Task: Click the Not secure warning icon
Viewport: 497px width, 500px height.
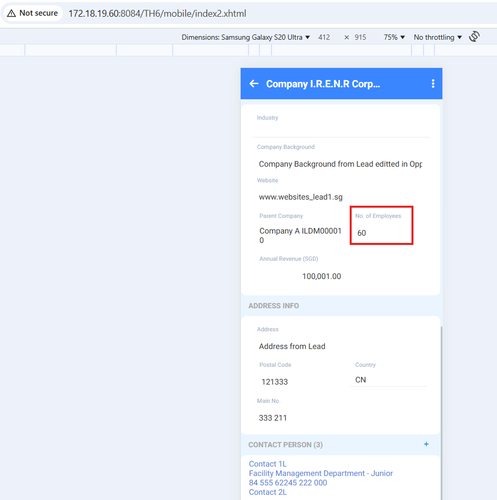Action: point(11,13)
